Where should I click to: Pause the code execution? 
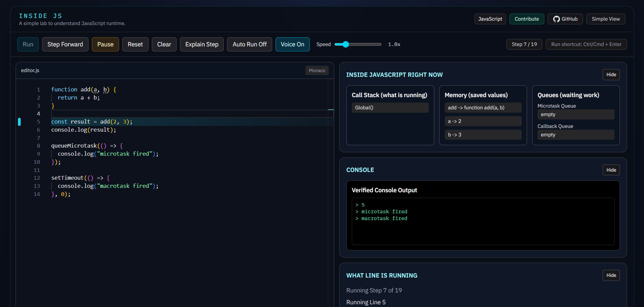tap(105, 44)
